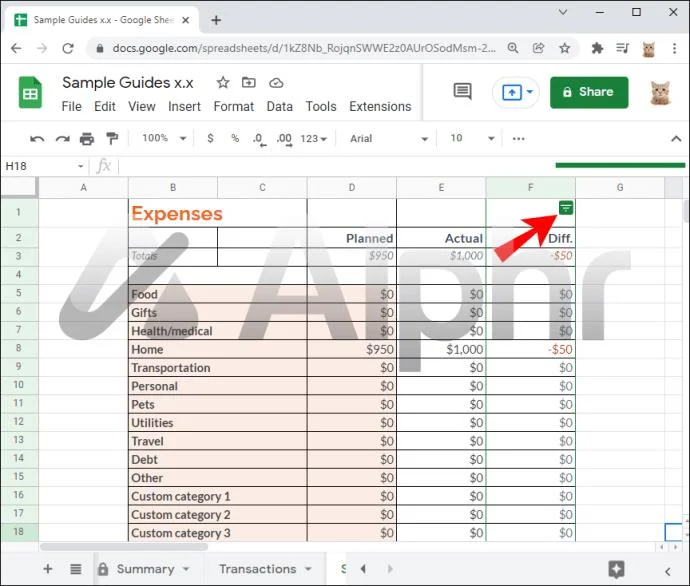Open more number formats 123 dropdown
Screen dimensions: 690x586
(313, 139)
